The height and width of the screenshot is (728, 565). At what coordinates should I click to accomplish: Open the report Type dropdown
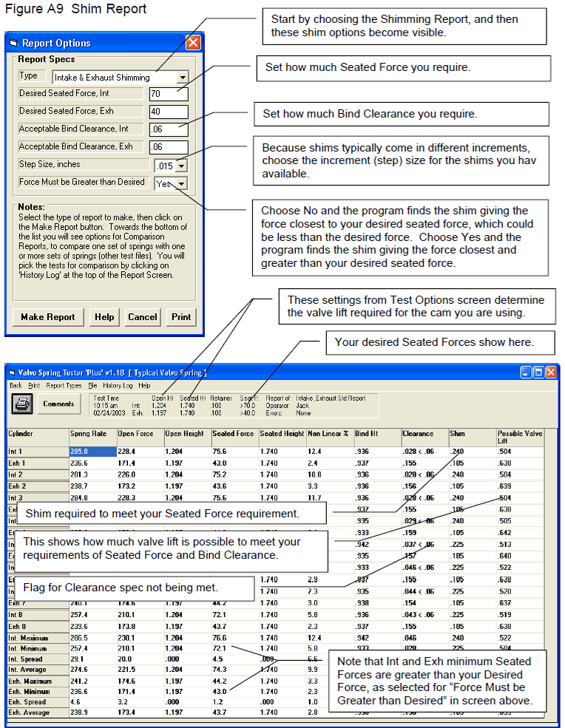tap(183, 77)
